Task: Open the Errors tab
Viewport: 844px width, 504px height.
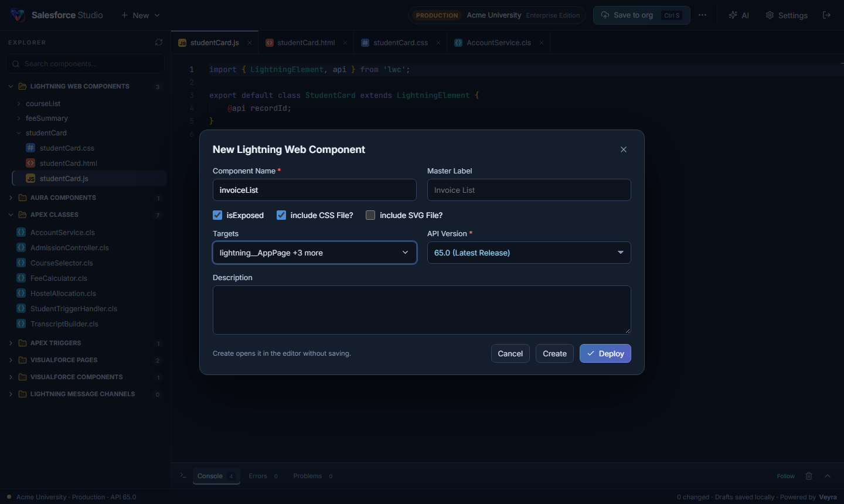Action: (x=263, y=476)
